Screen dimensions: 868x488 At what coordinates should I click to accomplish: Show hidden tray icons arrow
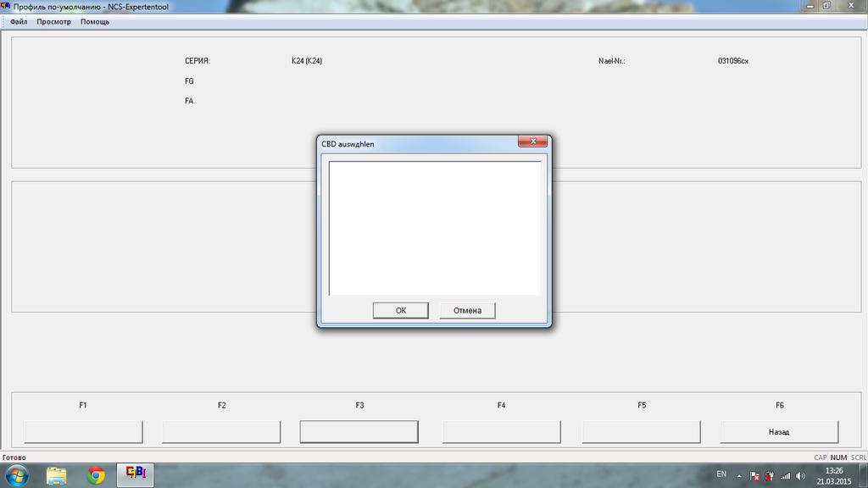pos(740,475)
